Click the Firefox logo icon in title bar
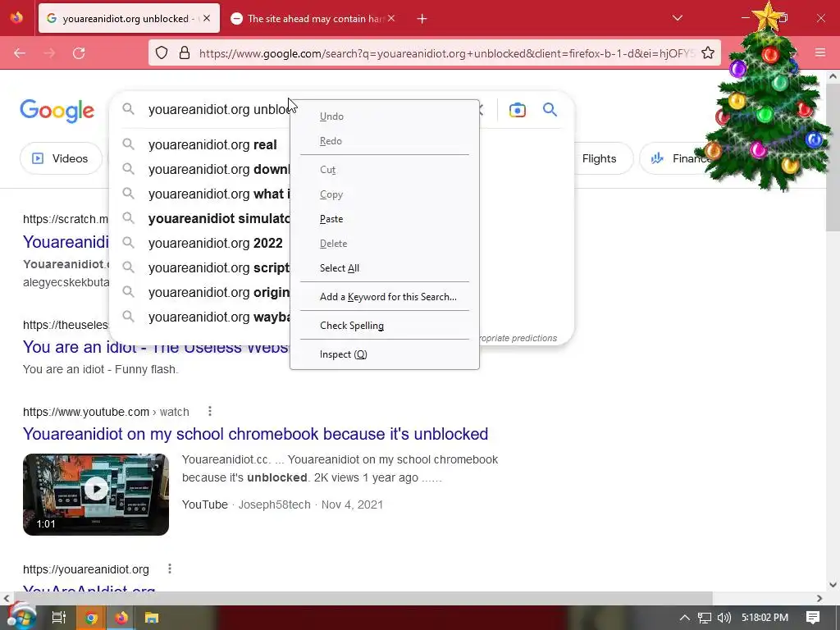The height and width of the screenshot is (630, 840). click(x=16, y=18)
